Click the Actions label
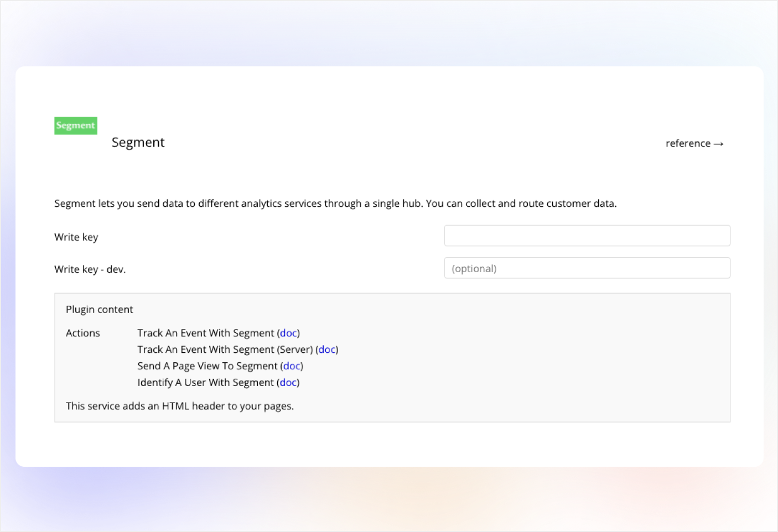This screenshot has width=778, height=532. point(83,333)
